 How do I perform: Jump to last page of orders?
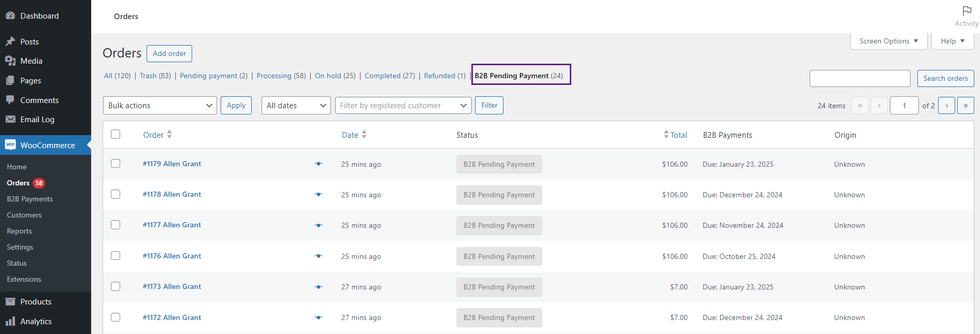coord(965,105)
